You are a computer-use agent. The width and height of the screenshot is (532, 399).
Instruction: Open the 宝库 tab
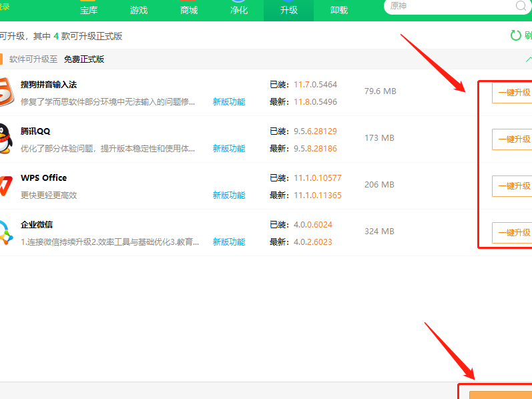(x=89, y=10)
